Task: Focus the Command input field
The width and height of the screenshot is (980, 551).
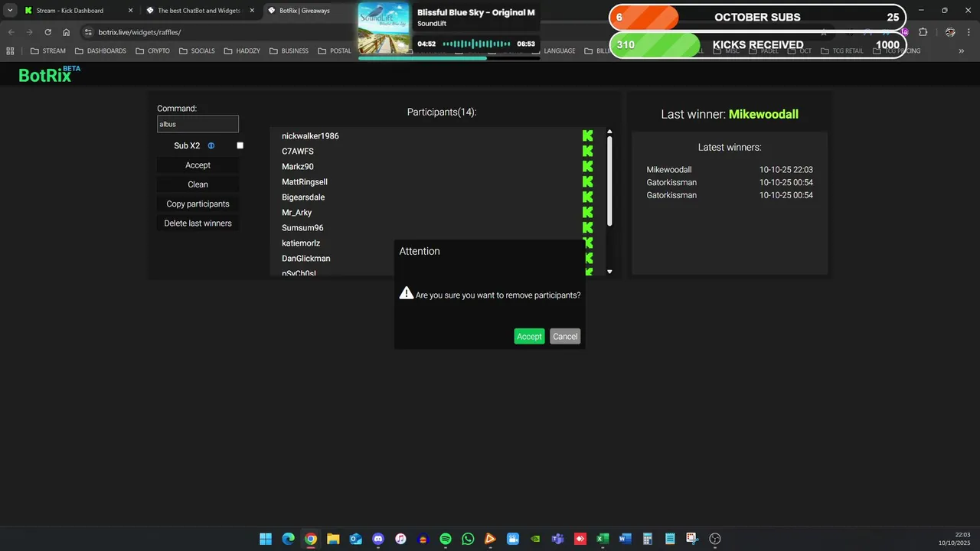Action: (x=198, y=124)
